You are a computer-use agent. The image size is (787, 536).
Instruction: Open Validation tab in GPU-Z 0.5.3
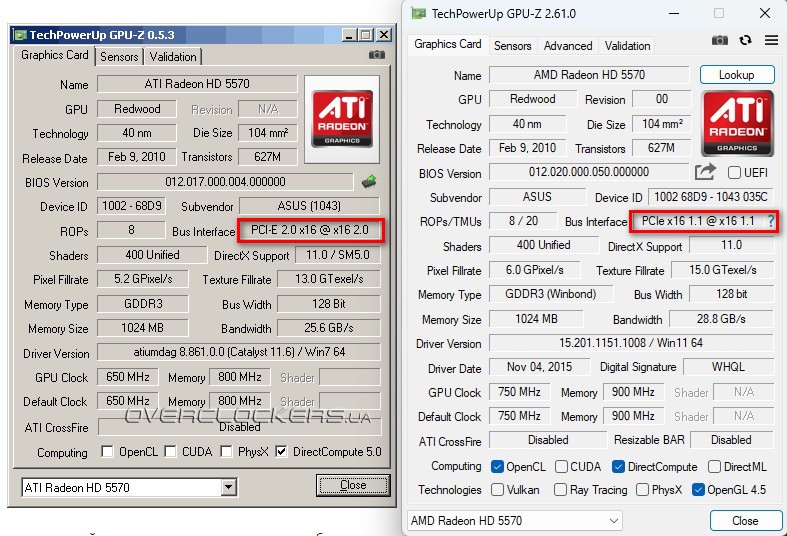pyautogui.click(x=173, y=57)
